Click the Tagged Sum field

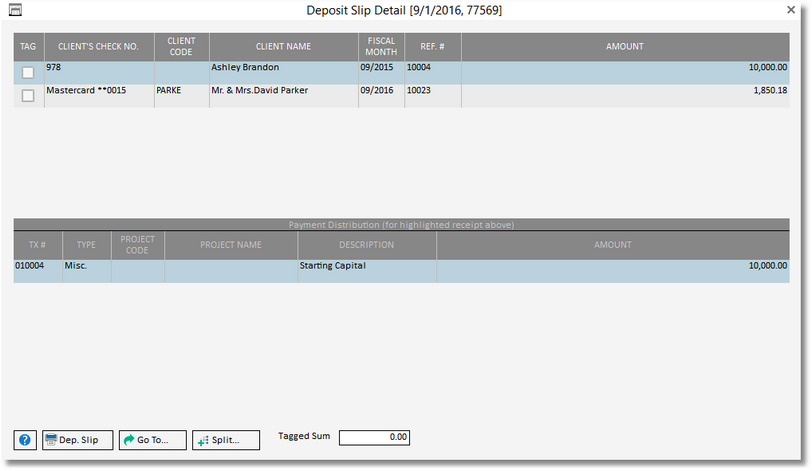374,437
